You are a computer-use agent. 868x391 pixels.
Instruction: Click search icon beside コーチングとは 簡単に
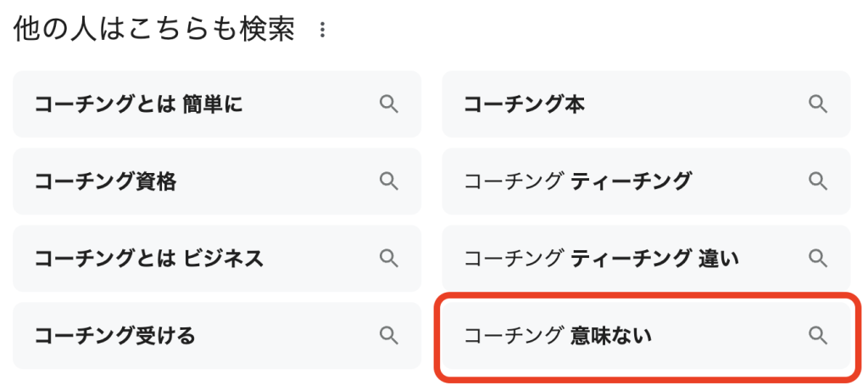(x=388, y=104)
